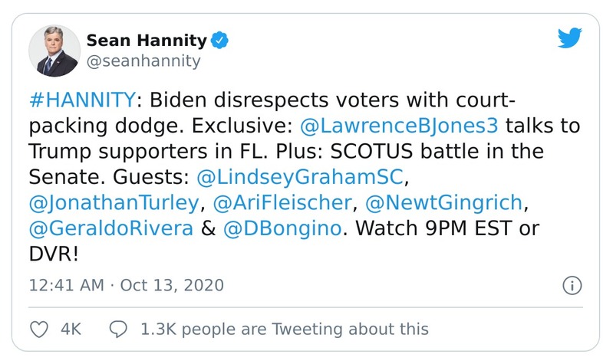Viewport: 613px width, 364px height.
Task: Open the tweet info icon
Action: point(572,286)
